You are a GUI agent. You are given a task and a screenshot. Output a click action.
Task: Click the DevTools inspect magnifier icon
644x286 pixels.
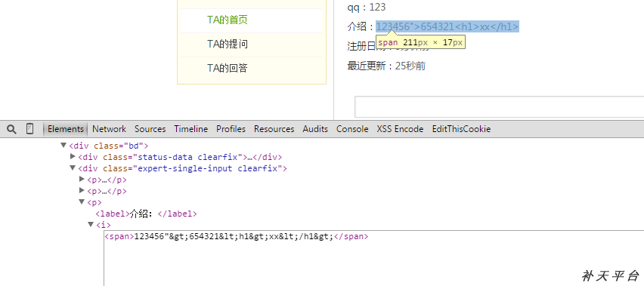click(12, 130)
